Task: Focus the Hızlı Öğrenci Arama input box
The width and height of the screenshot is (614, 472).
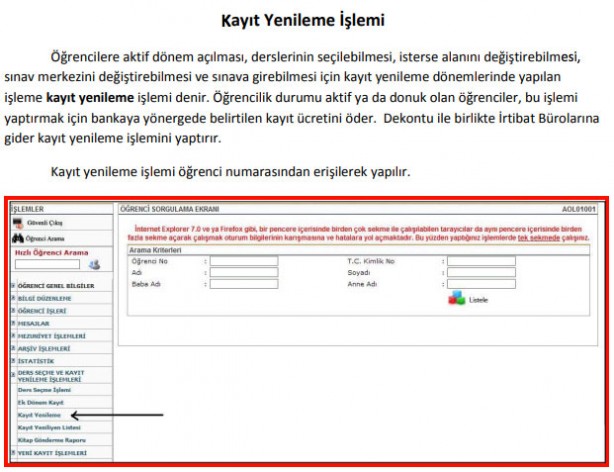Action: click(x=47, y=264)
